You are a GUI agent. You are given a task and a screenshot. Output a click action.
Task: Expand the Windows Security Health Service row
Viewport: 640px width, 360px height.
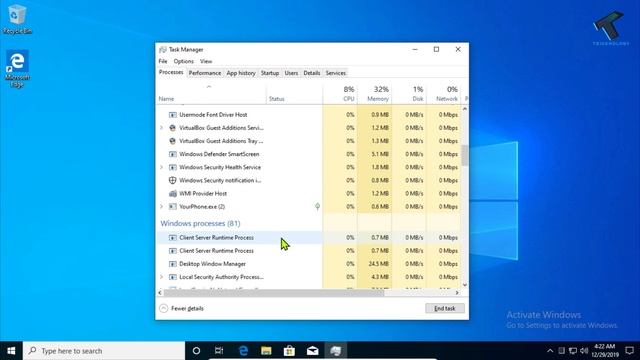(161, 167)
